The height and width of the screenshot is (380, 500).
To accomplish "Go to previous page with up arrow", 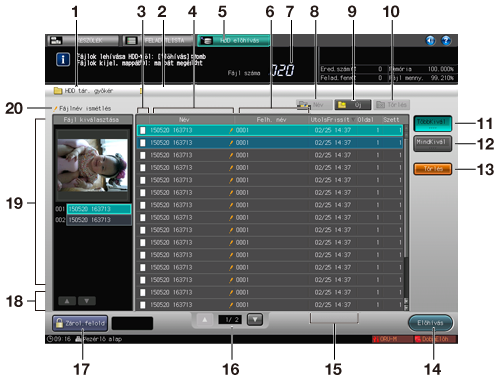I will click(x=205, y=319).
